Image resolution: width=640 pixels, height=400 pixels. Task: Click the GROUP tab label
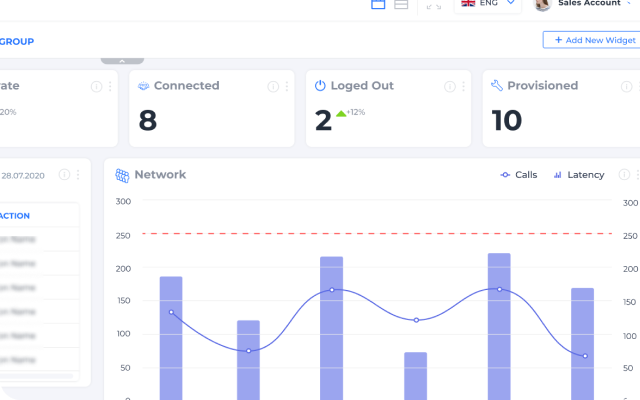[17, 42]
